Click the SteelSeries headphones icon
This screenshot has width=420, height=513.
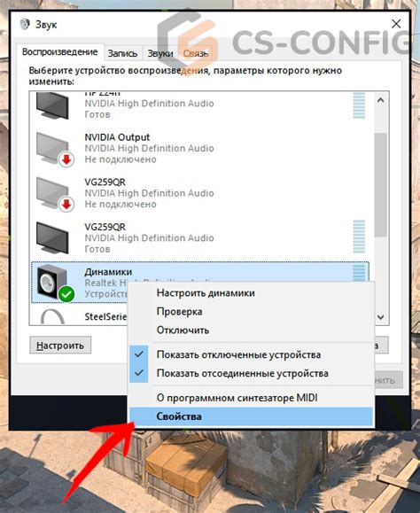(52, 316)
